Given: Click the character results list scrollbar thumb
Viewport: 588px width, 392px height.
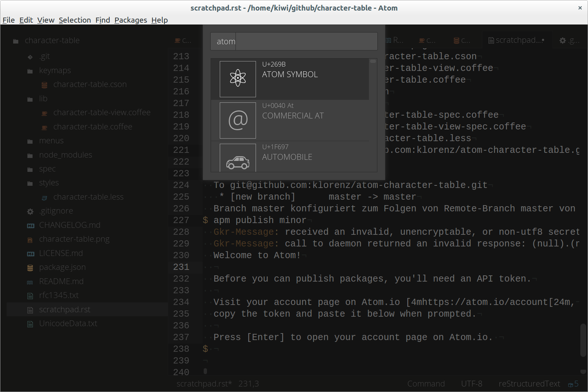Looking at the screenshot, I should click(373, 61).
